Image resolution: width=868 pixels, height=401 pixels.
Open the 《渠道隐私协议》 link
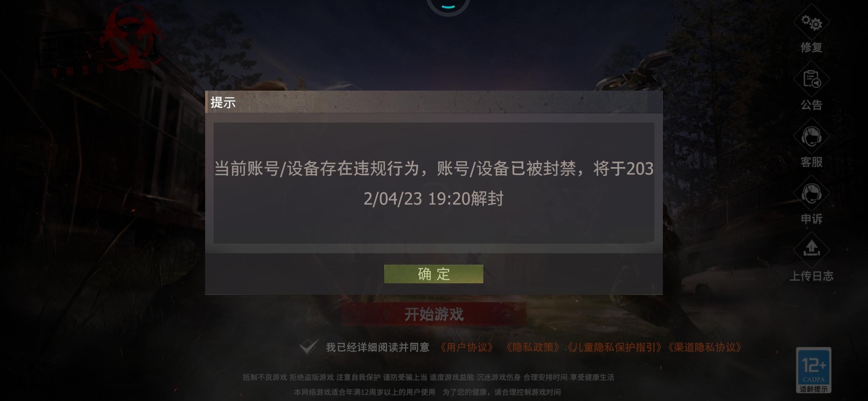pos(704,348)
